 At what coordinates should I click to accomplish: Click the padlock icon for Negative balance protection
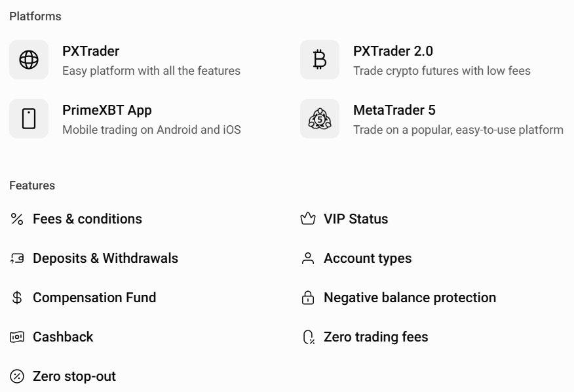[308, 298]
